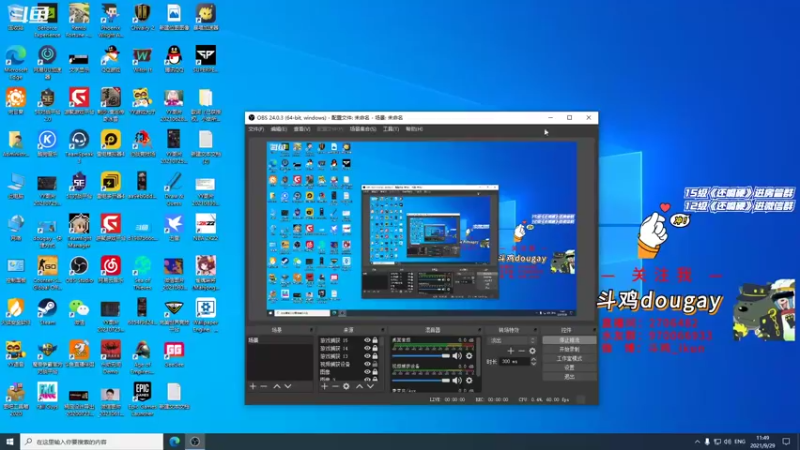The height and width of the screenshot is (450, 800).
Task: Mute the first audio mixer channel
Action: pos(457,356)
